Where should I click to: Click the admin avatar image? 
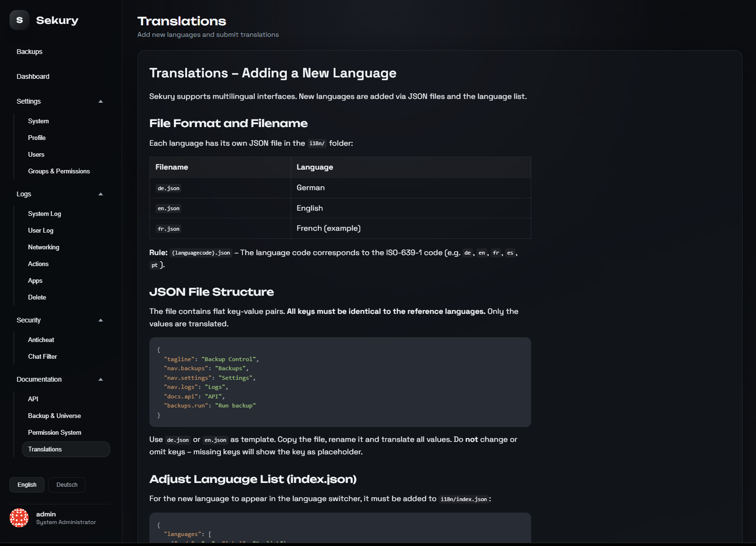click(19, 518)
